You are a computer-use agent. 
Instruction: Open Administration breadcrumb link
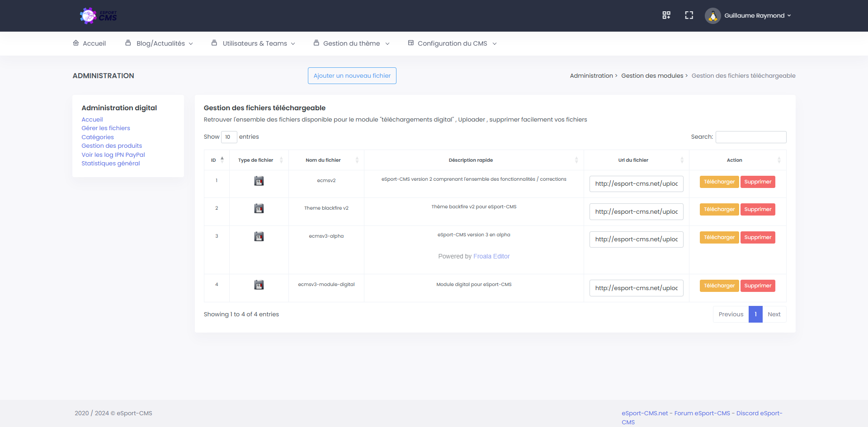pyautogui.click(x=591, y=76)
